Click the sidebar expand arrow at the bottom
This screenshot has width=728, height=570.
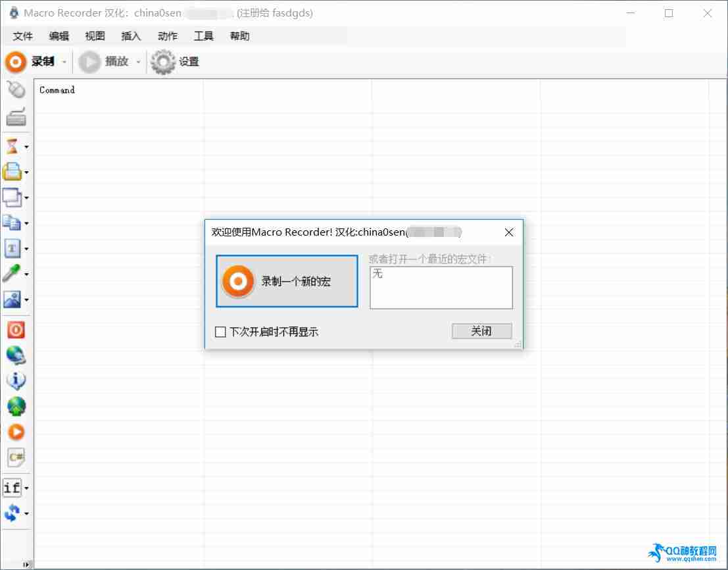tap(26, 565)
